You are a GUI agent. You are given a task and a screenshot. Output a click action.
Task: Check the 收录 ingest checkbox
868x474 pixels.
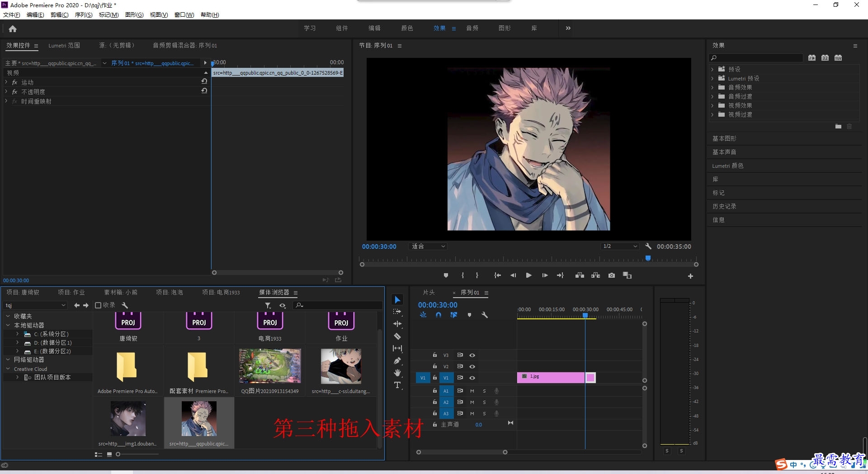98,305
